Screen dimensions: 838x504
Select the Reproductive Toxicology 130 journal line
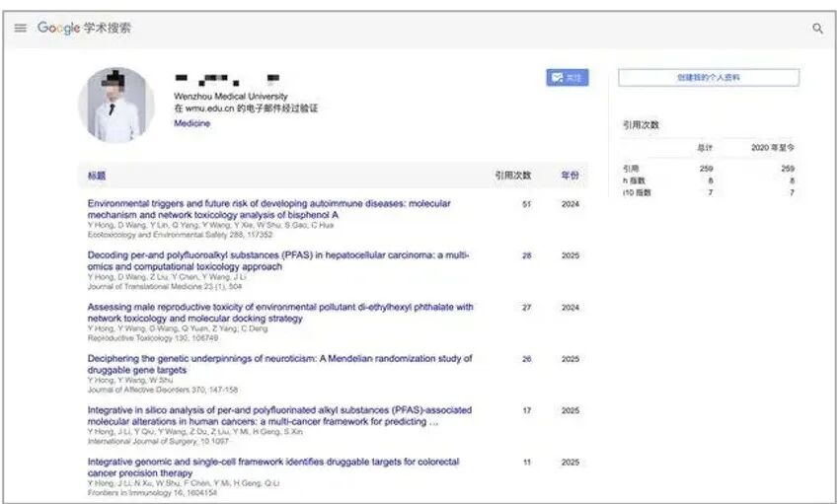(153, 338)
